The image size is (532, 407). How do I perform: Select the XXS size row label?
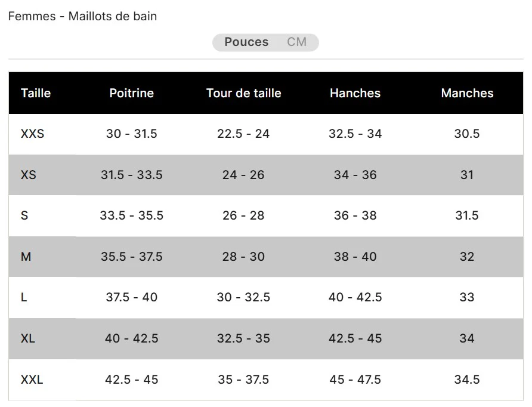pos(33,134)
